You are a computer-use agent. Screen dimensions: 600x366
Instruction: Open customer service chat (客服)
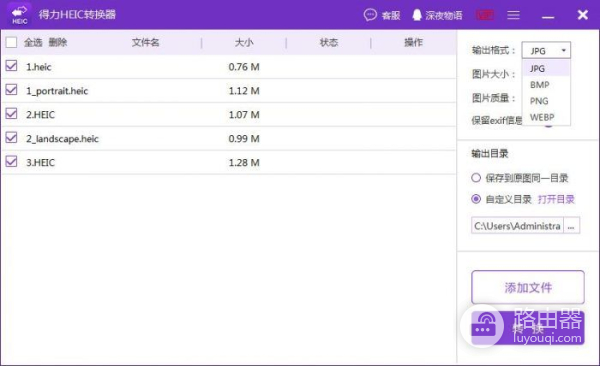(382, 15)
